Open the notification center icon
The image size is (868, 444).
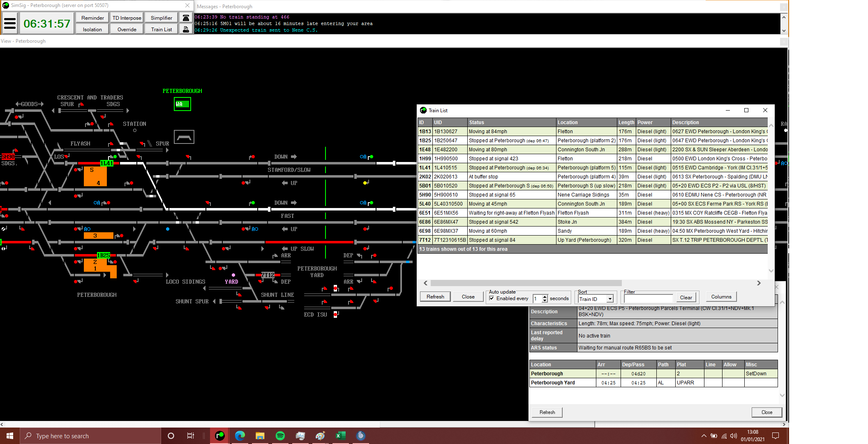tap(776, 436)
